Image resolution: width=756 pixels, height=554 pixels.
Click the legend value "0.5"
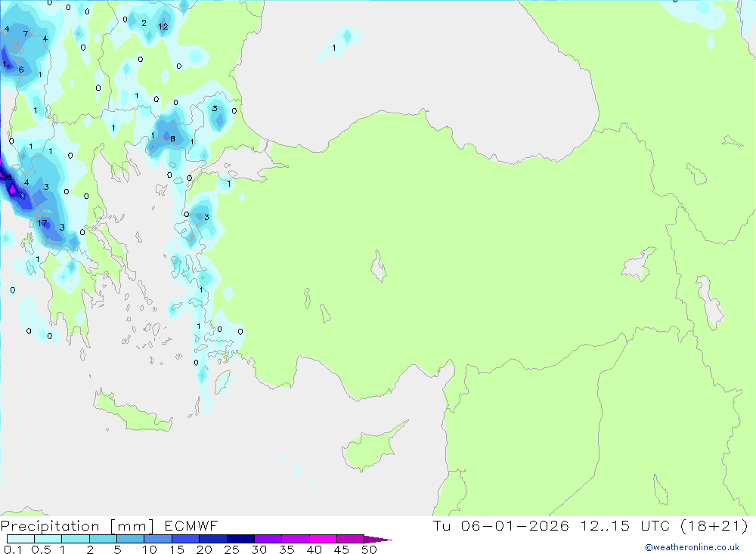[41, 549]
